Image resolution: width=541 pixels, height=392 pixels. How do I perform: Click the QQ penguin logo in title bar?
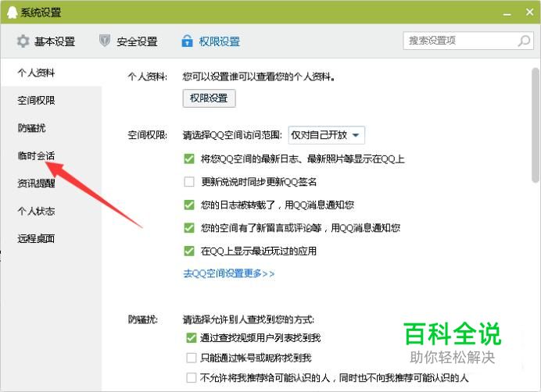(x=12, y=12)
